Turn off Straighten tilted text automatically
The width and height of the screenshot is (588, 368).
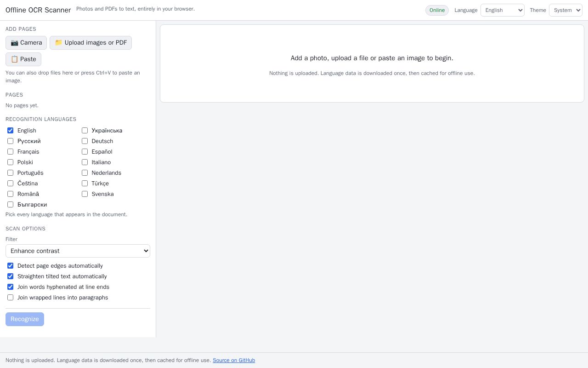10,276
